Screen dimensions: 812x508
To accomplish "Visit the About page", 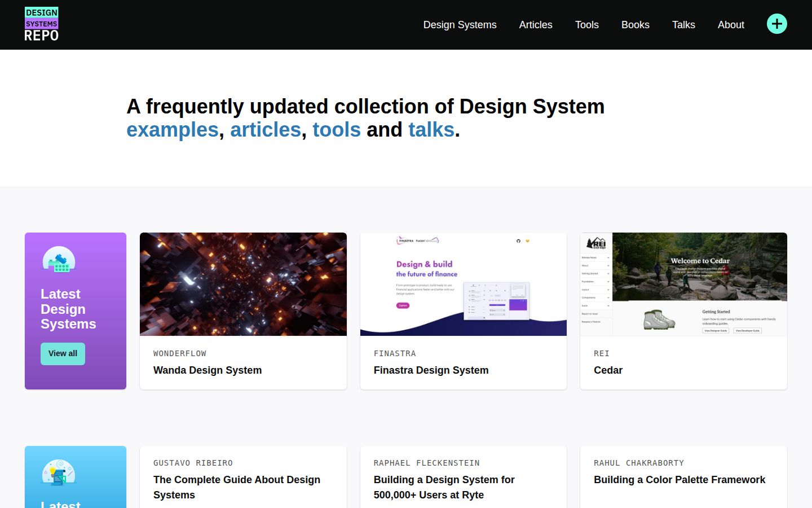I will point(731,25).
